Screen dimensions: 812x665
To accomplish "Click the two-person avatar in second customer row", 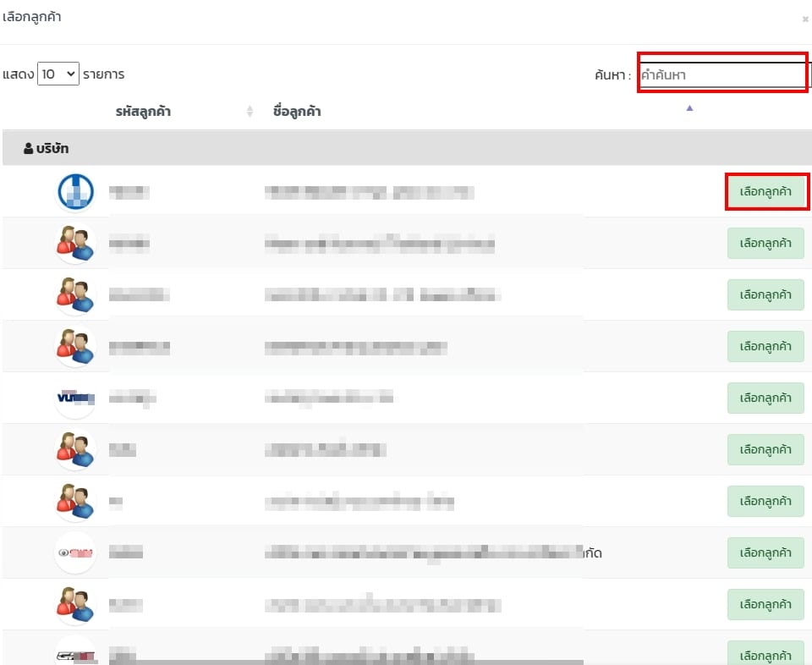I will click(x=75, y=244).
